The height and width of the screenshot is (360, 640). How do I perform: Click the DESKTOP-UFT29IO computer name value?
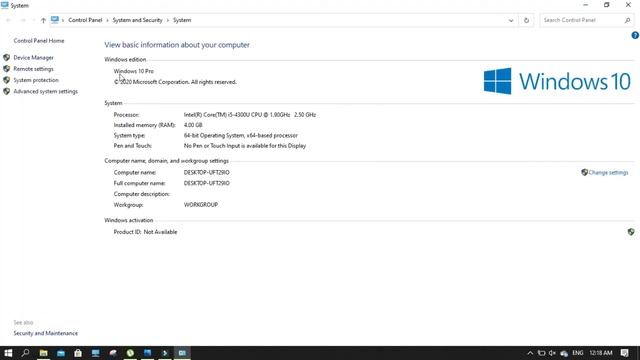coord(207,173)
